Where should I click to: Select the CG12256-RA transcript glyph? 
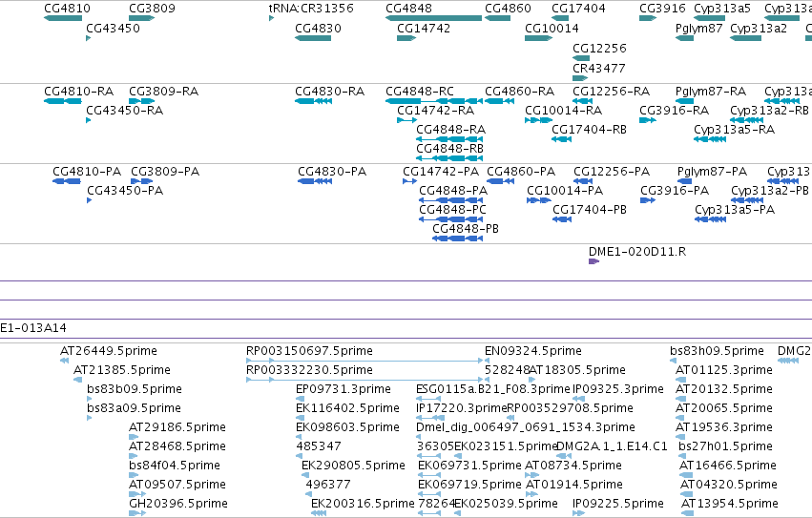coord(583,101)
